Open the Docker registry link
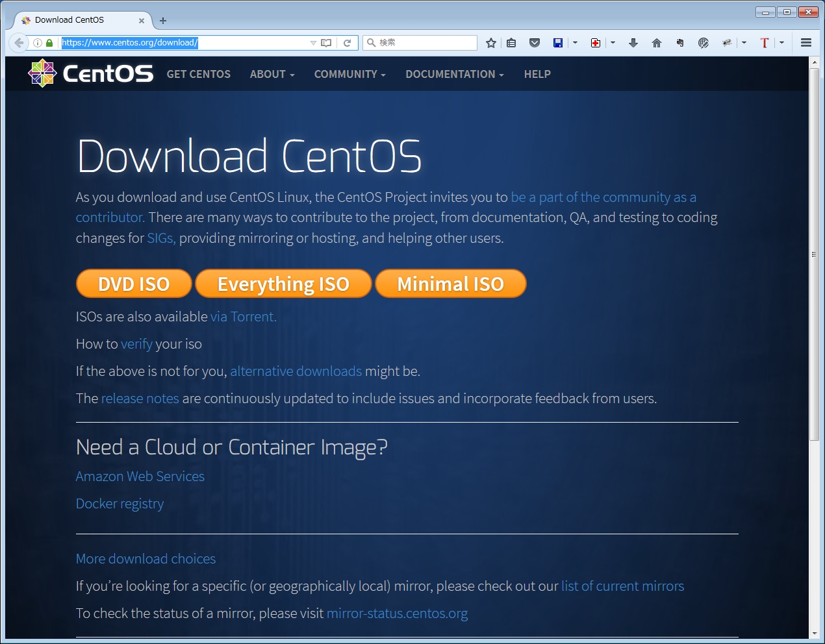 (120, 504)
